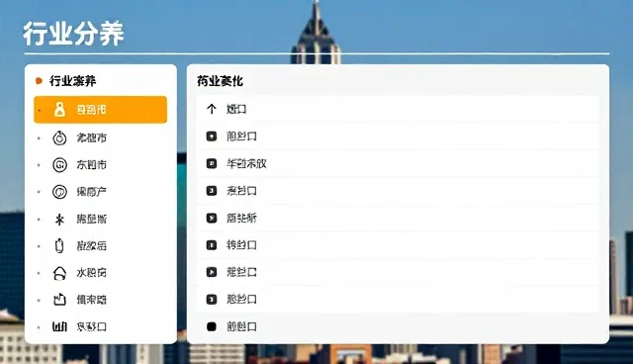Select the asterisk-shaped icon in the left list
This screenshot has height=364, width=633.
(59, 220)
